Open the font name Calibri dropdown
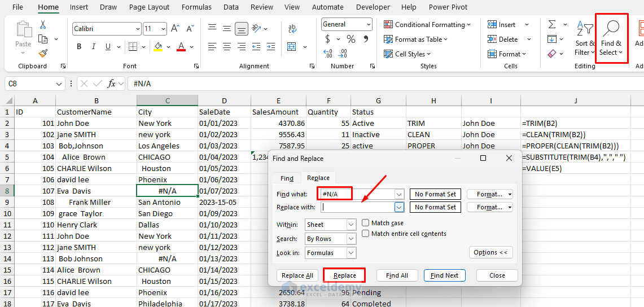The height and width of the screenshot is (307, 644). [x=138, y=29]
